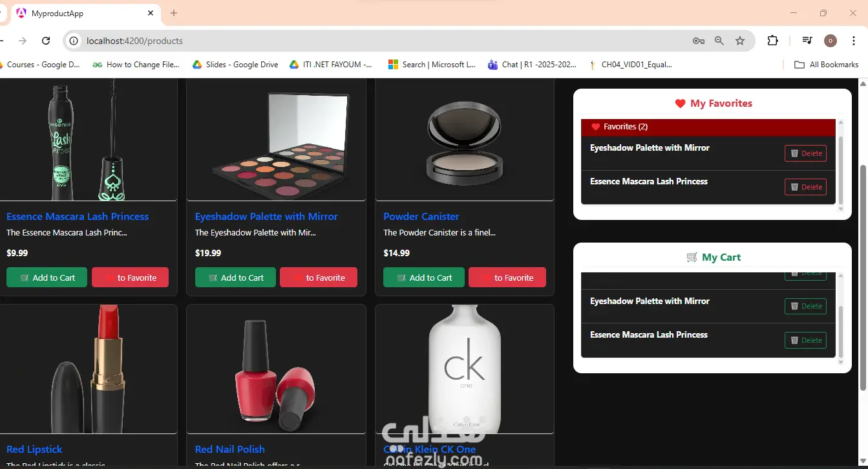Add Essence Mascara Lash Princess to cart
This screenshot has width=868, height=469.
click(x=48, y=278)
